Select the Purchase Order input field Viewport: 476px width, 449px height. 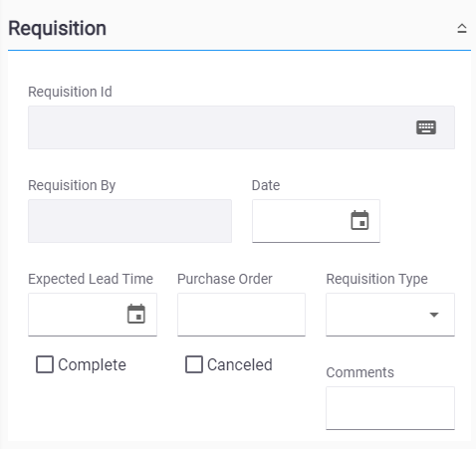coord(241,315)
